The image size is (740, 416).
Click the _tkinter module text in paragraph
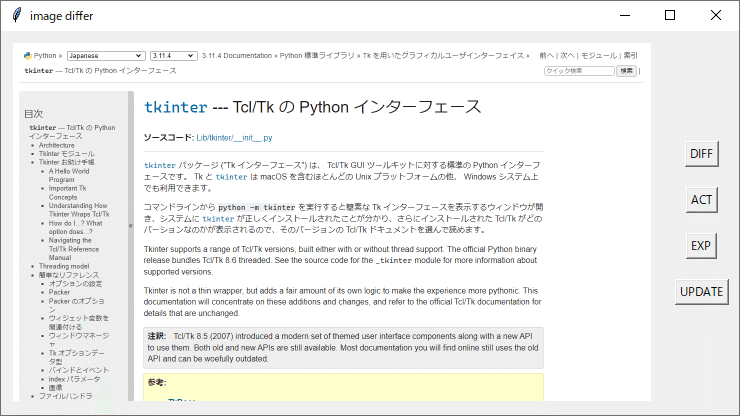pyautogui.click(x=394, y=261)
